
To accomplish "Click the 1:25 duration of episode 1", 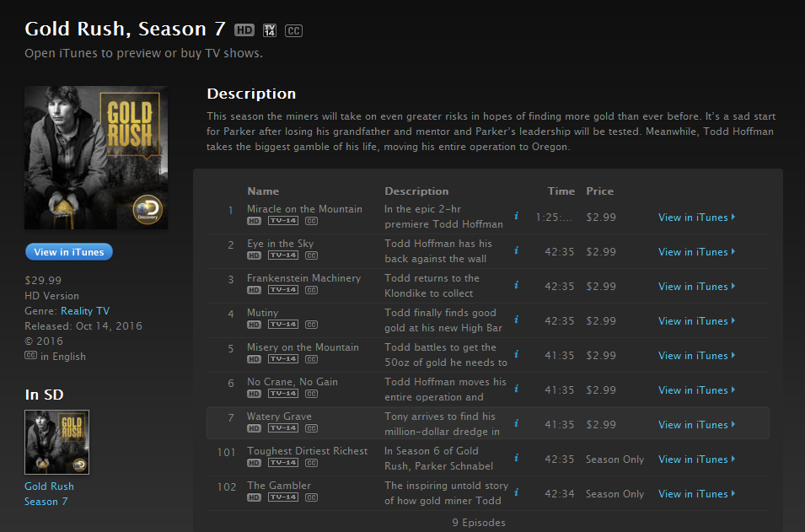I will pos(554,218).
